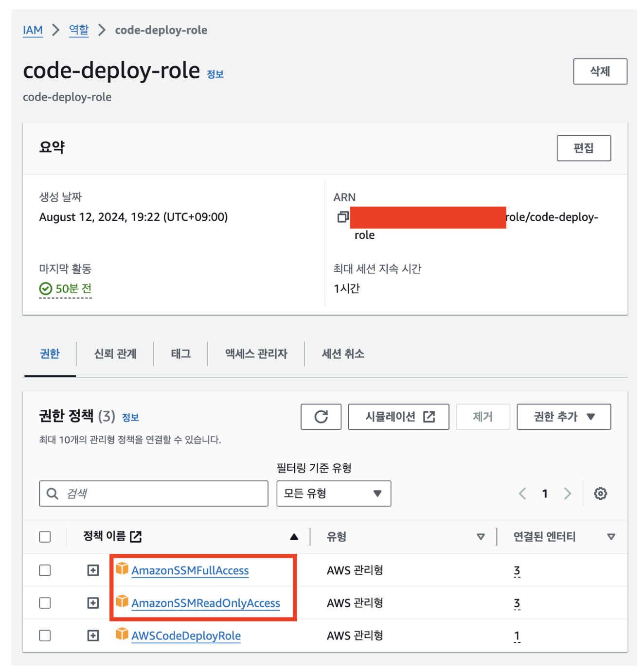Open the 모든 유형 filter dropdown

(334, 494)
